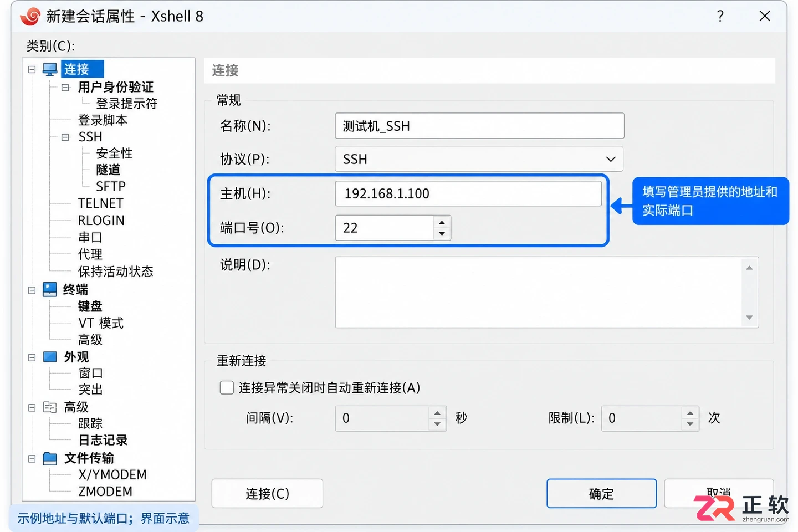The height and width of the screenshot is (532, 798).
Task: Select 窗口 under 外观
Action: [91, 374]
